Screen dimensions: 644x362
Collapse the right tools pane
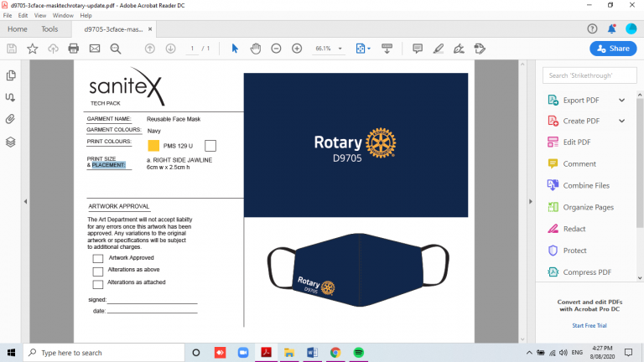pyautogui.click(x=530, y=201)
